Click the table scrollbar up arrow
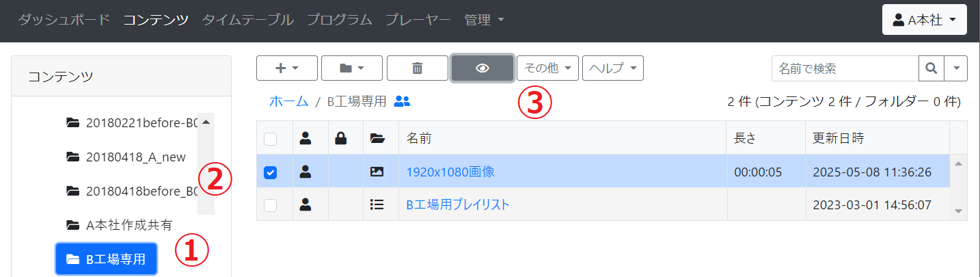Screen dimensions: 980x277 [958, 163]
